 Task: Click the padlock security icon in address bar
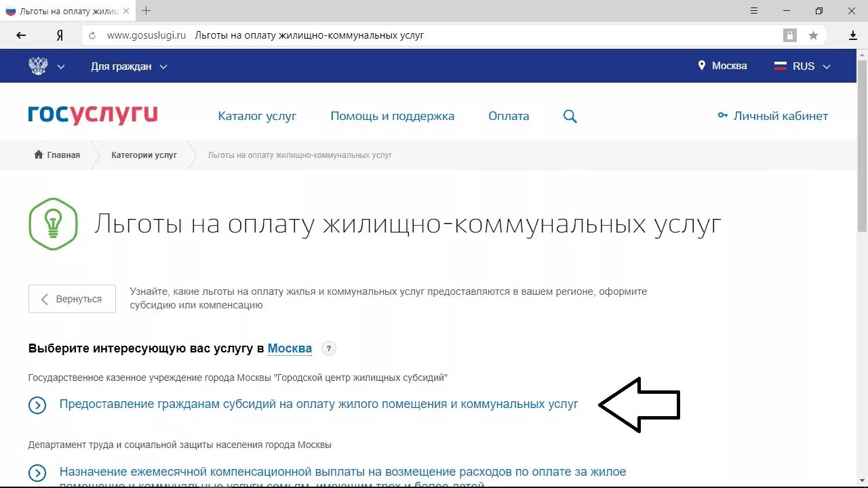[x=790, y=35]
